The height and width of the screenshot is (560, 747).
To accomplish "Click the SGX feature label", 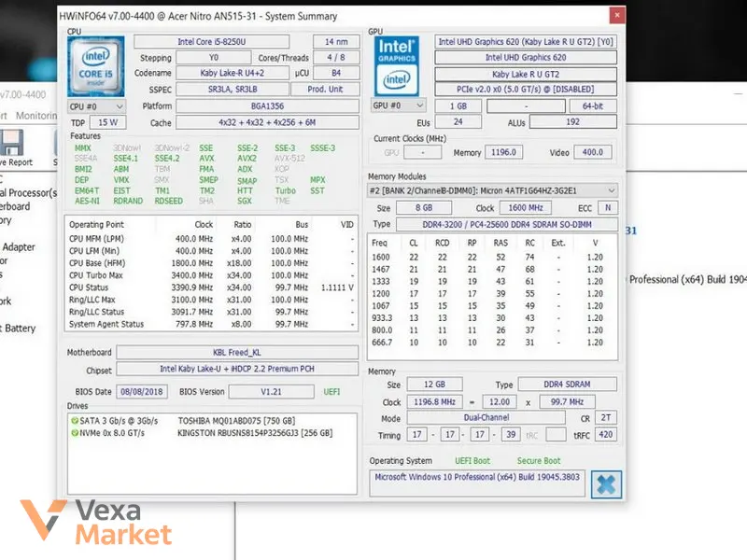I will click(x=245, y=201).
